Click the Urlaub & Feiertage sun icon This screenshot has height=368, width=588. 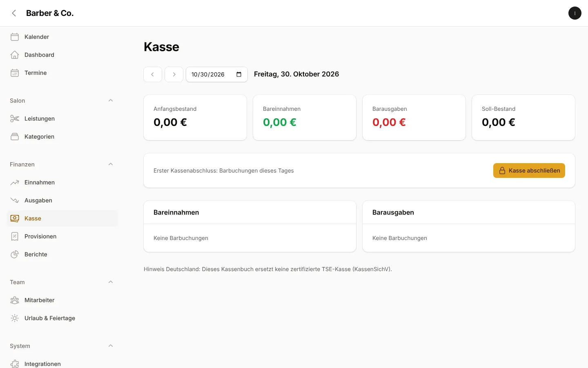coord(15,318)
